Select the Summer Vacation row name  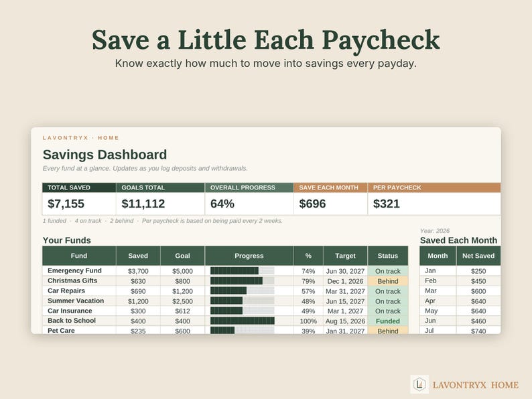(76, 301)
